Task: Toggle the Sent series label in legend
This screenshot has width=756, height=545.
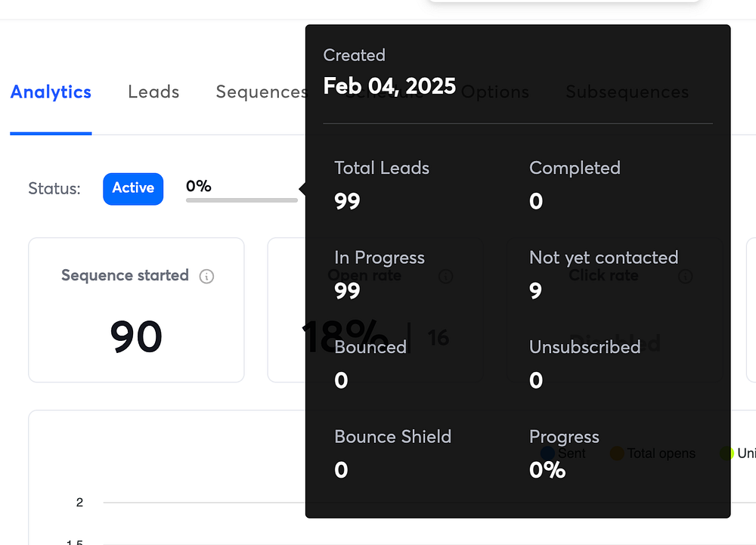Action: (x=572, y=454)
